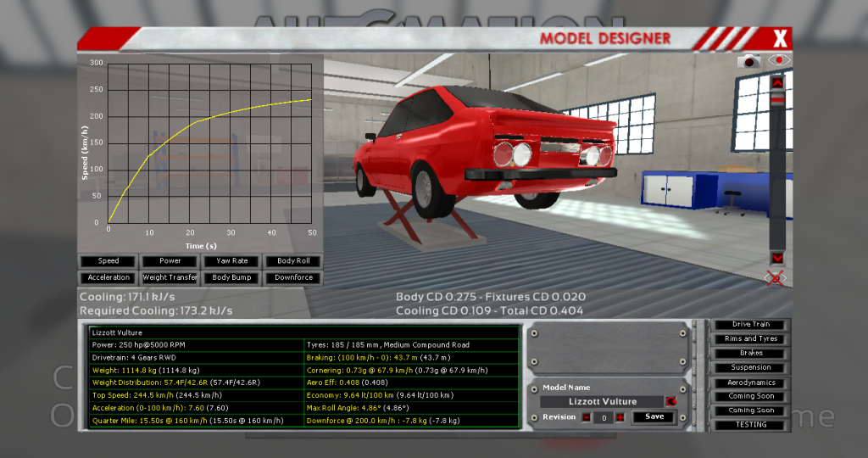
Task: Click the yellow speed curve on the graph
Action: 198,120
